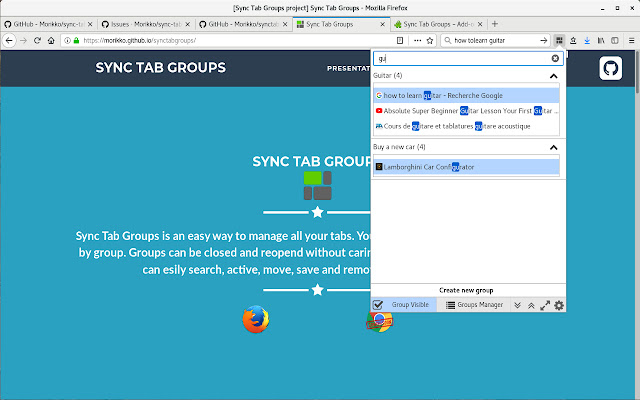Toggle reader view icon in address bar

tap(400, 40)
